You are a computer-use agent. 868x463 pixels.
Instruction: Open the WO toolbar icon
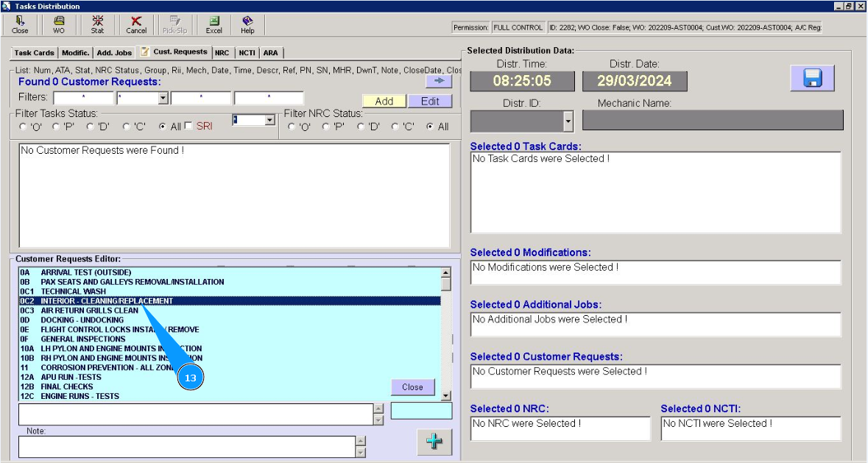(59, 25)
